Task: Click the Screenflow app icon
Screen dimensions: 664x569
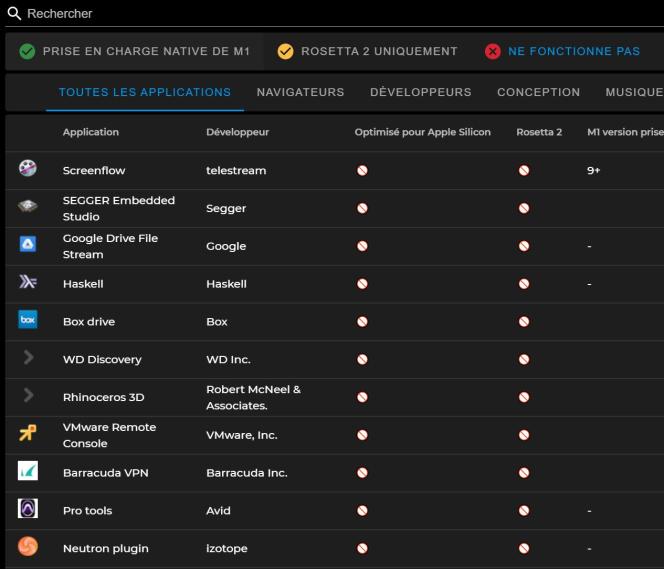Action: point(28,169)
